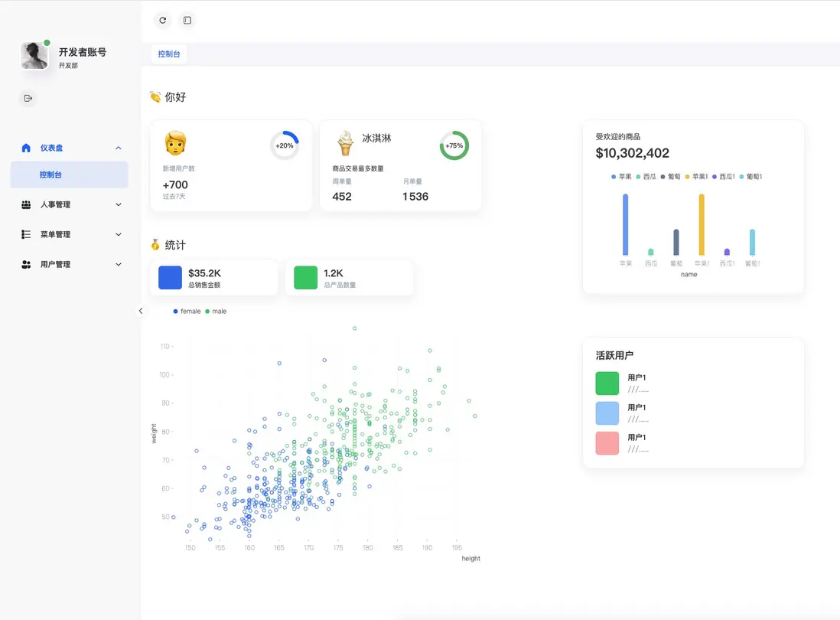Click the refresh icon in top toolbar
This screenshot has width=840, height=620.
pyautogui.click(x=163, y=21)
